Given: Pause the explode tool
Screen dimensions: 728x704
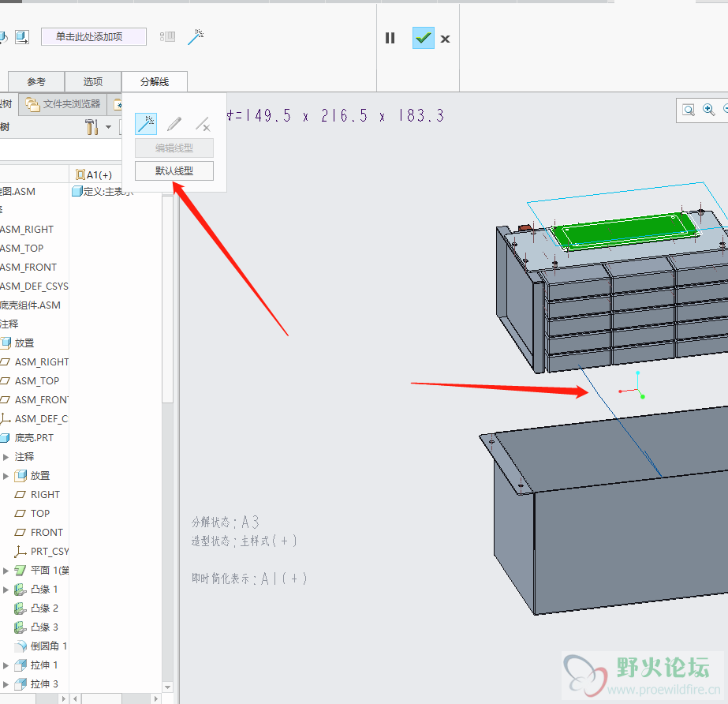Looking at the screenshot, I should (x=390, y=38).
